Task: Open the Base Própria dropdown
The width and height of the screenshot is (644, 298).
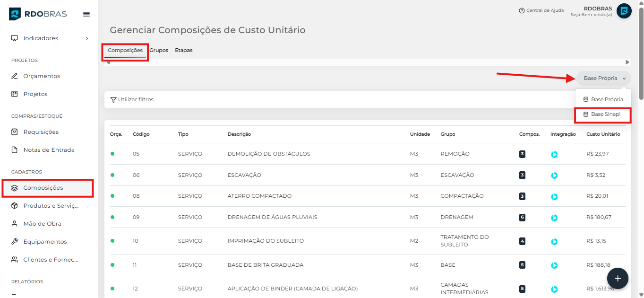Action: click(x=603, y=79)
